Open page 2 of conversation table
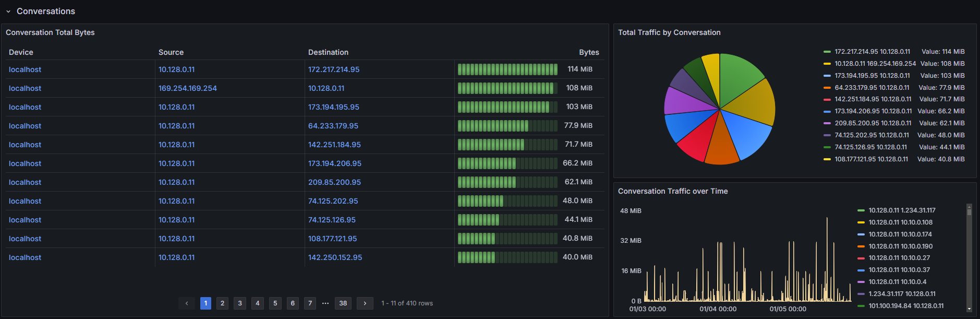 click(223, 303)
